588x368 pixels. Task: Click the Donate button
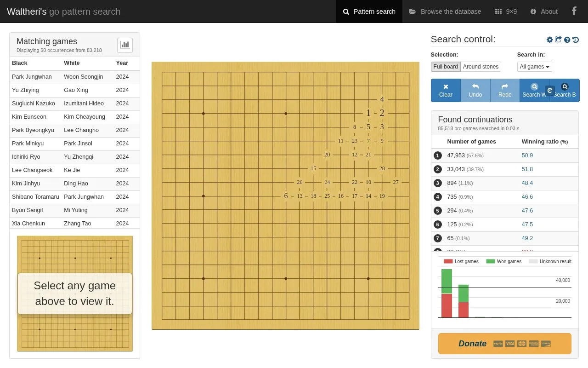pyautogui.click(x=505, y=344)
